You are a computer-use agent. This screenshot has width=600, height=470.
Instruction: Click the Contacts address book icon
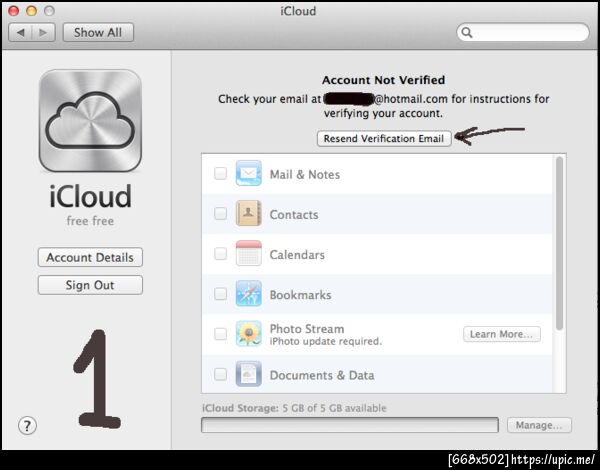click(249, 213)
